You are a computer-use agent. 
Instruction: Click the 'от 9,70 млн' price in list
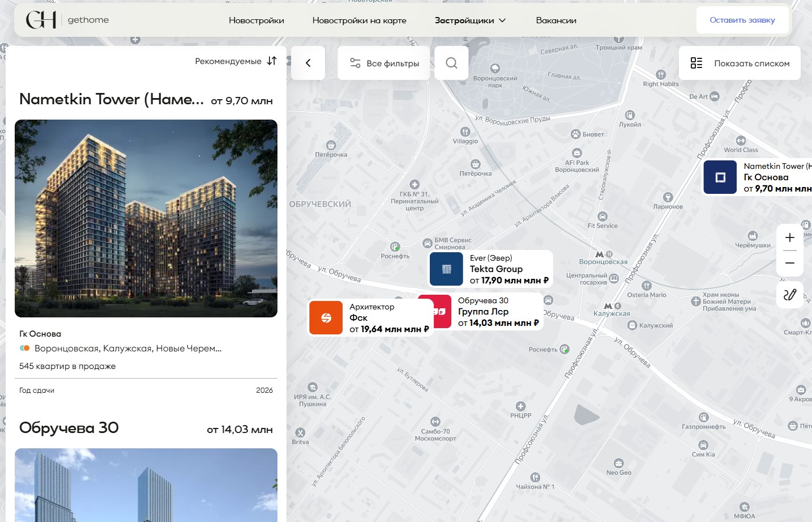point(242,101)
